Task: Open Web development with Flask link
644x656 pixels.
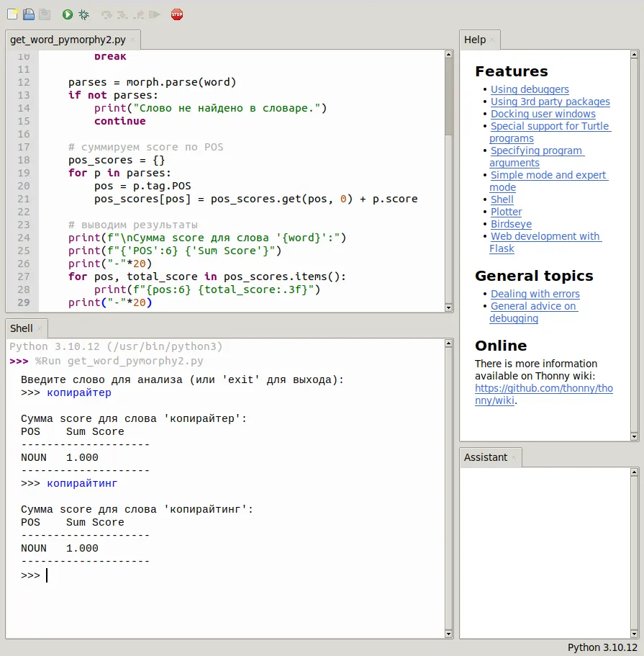Action: point(545,242)
